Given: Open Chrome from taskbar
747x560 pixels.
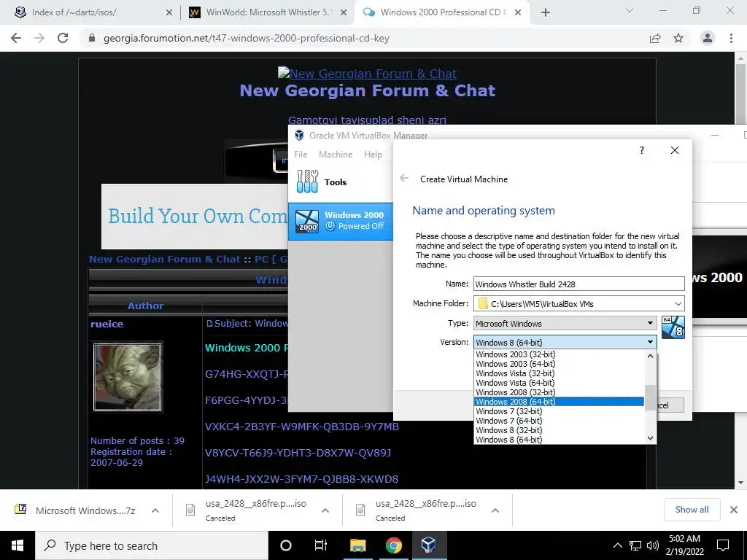Looking at the screenshot, I should click(x=393, y=545).
